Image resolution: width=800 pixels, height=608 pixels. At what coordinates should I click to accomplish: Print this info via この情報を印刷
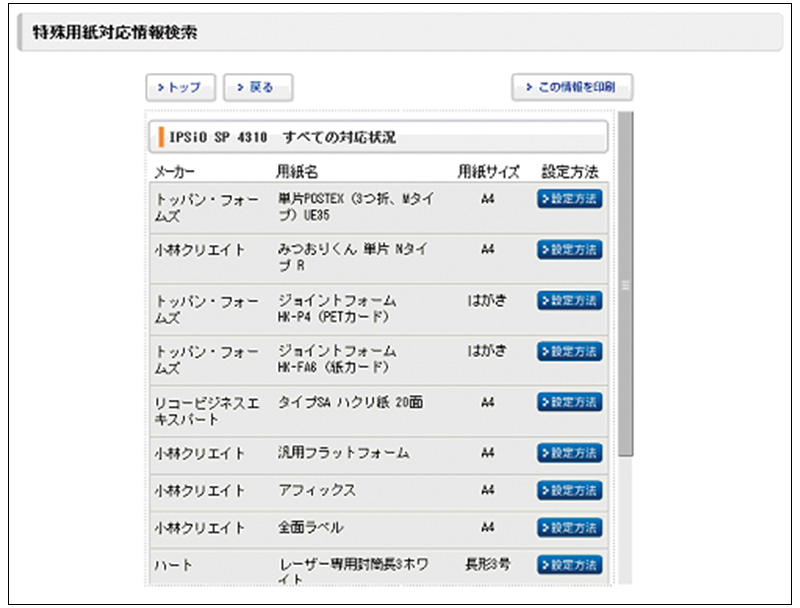(572, 87)
